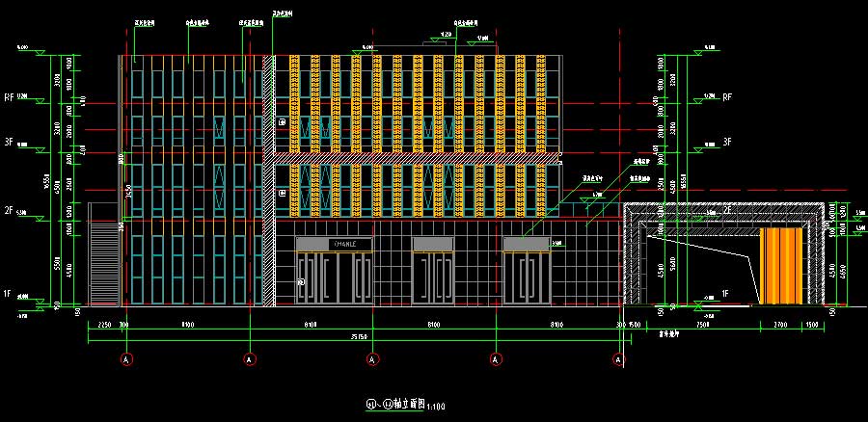The width and height of the screenshot is (868, 422).
Task: Click the 3F label on right side
Action: (728, 142)
